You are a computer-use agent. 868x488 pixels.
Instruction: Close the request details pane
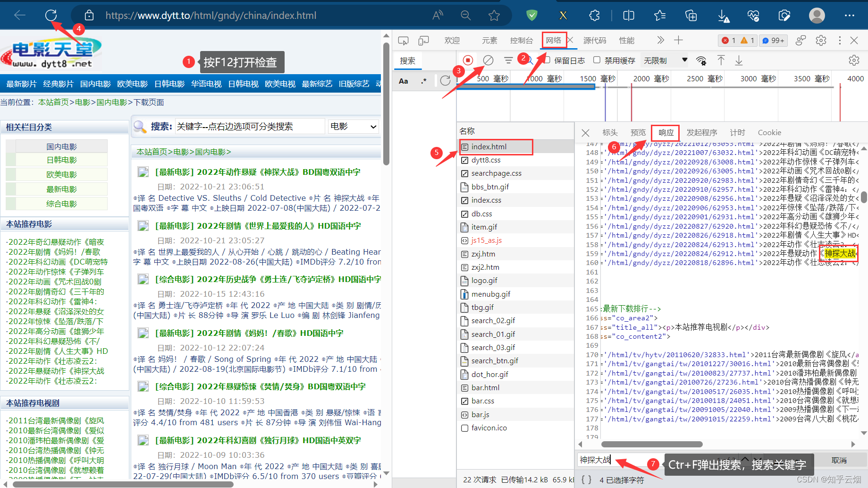pyautogui.click(x=585, y=133)
